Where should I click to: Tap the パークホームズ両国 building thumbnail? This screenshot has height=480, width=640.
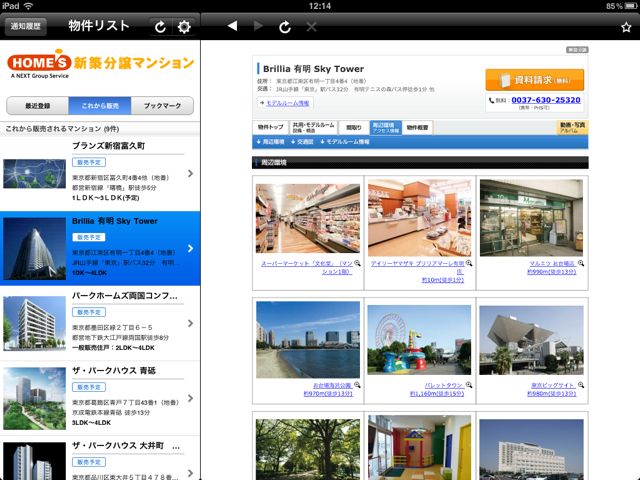34,323
